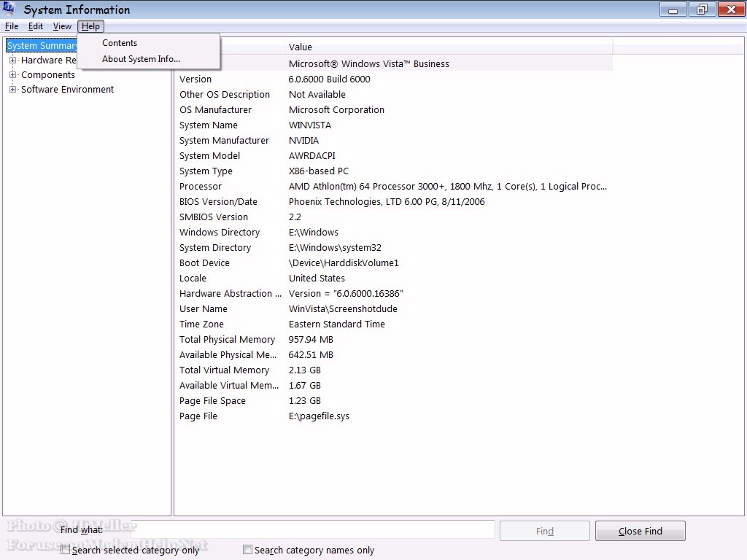The width and height of the screenshot is (747, 560).
Task: Select the System Type row
Action: [393, 171]
